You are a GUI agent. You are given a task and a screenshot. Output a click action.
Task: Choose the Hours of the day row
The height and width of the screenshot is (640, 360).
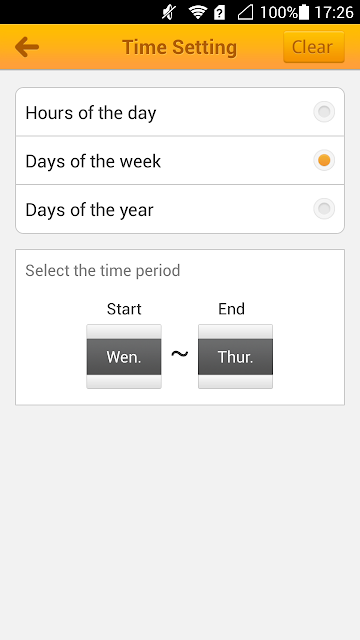[180, 112]
